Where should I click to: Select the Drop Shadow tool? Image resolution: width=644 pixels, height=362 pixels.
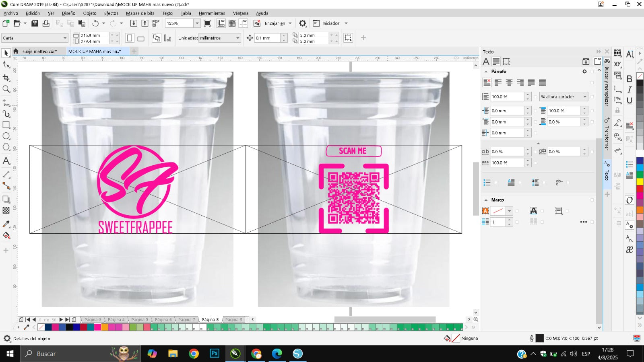pyautogui.click(x=6, y=199)
